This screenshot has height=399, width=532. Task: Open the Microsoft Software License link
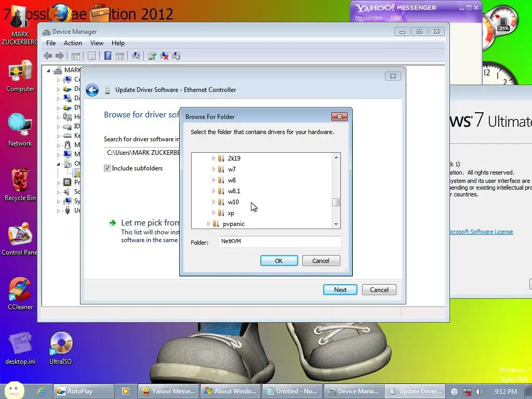[481, 232]
